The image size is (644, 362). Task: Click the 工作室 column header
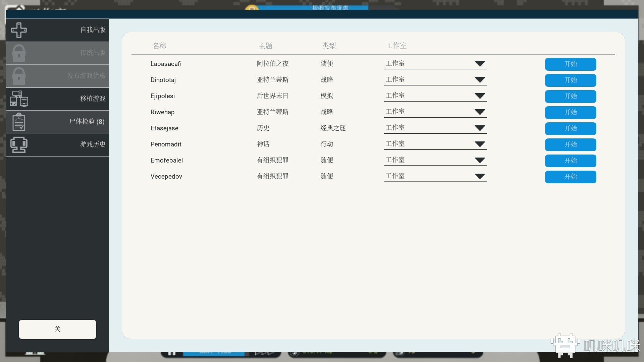pyautogui.click(x=396, y=46)
